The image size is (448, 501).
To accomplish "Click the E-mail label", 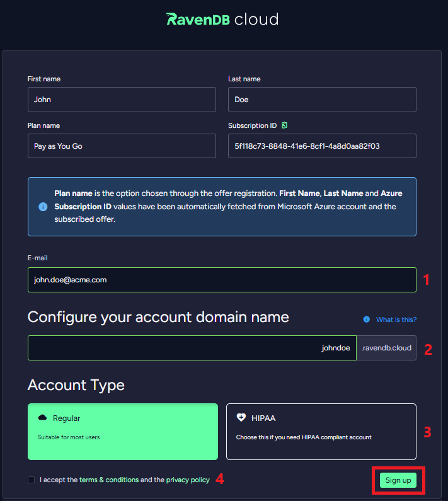I will coord(37,258).
